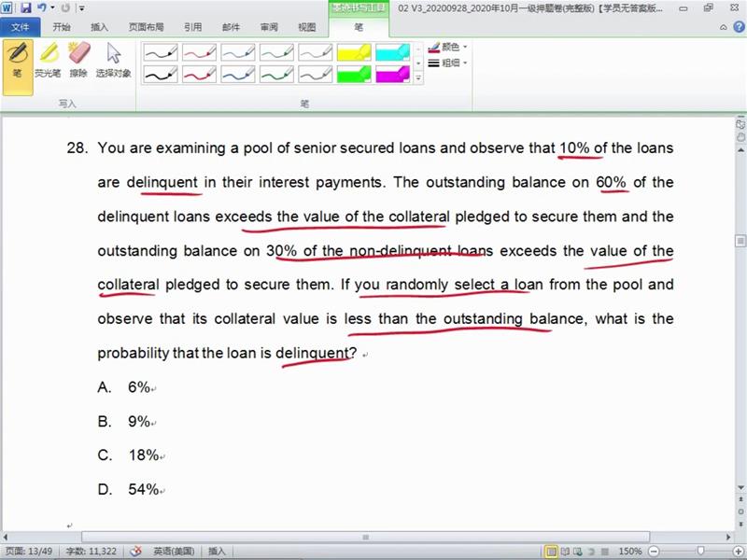
Task: Choose the cyan highlighter style
Action: (x=392, y=52)
